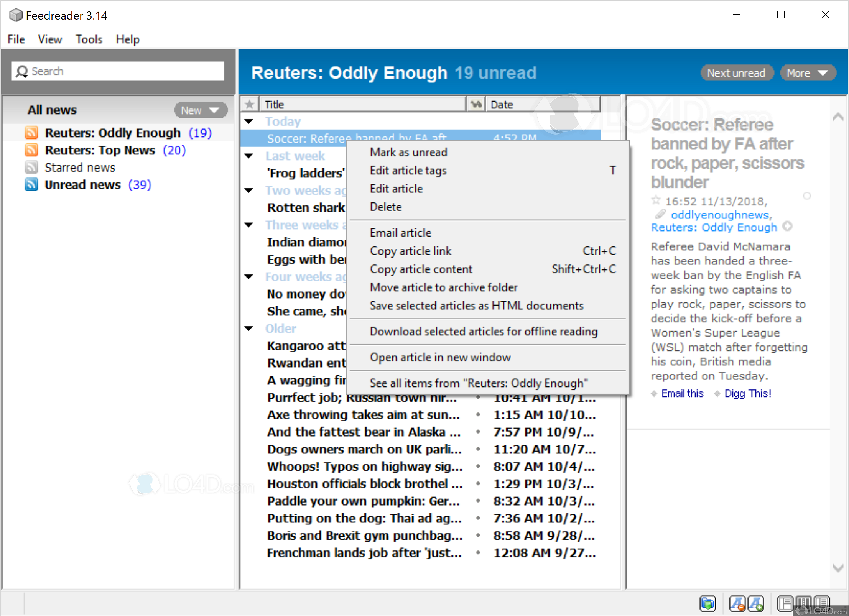Click the decrease font size icon

737,604
